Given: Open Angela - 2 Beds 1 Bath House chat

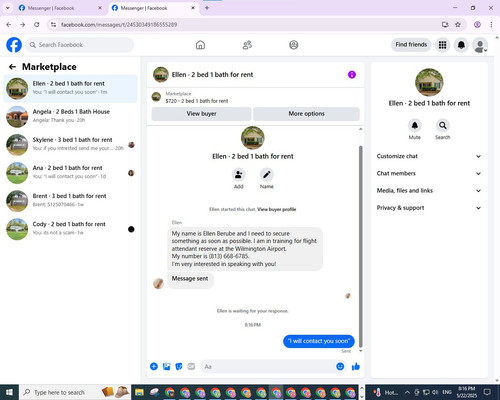Looking at the screenshot, I should click(x=70, y=116).
